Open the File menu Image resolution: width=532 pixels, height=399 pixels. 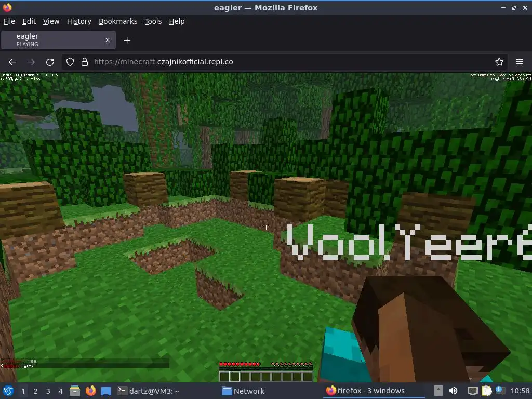pyautogui.click(x=9, y=21)
